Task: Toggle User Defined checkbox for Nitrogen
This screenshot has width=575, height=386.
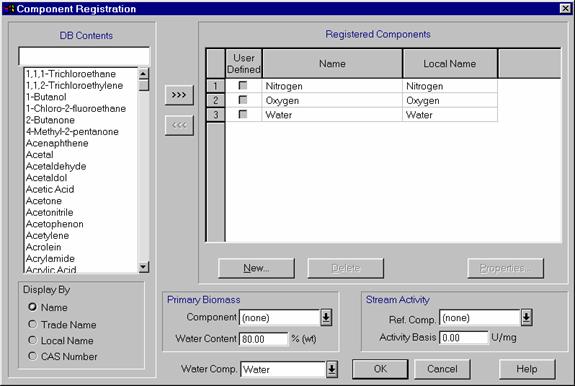Action: pos(243,85)
